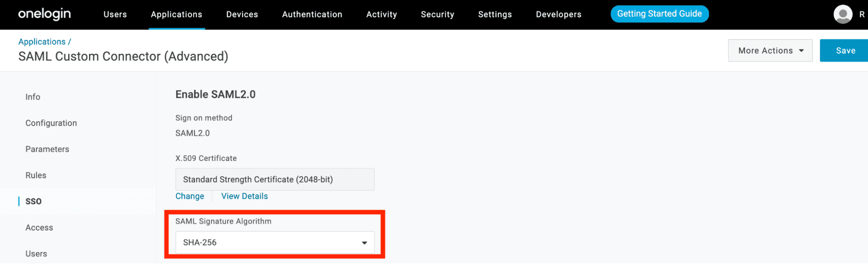Image resolution: width=868 pixels, height=264 pixels.
Task: Select the Applications navigation tab
Action: click(176, 14)
